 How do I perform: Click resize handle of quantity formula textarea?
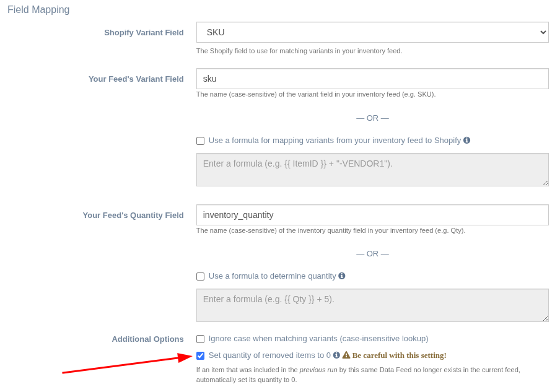(545, 318)
